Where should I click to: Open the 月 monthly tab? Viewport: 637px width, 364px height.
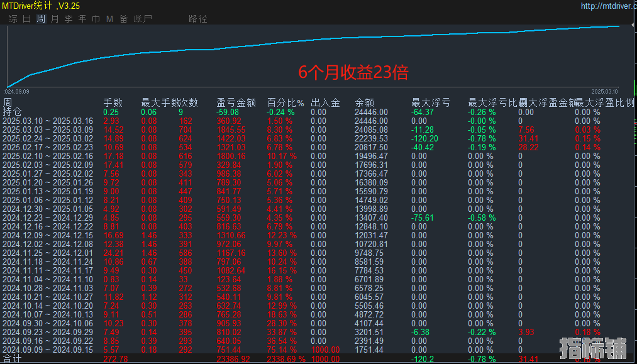pos(55,19)
